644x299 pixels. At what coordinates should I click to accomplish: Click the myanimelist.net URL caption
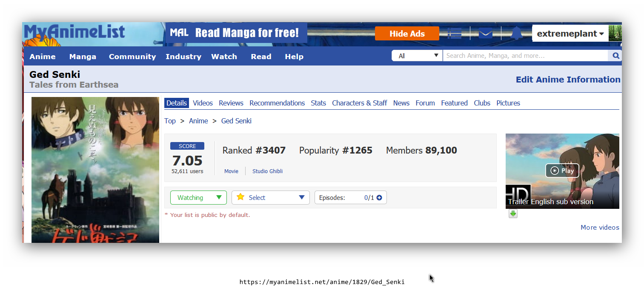(x=322, y=282)
